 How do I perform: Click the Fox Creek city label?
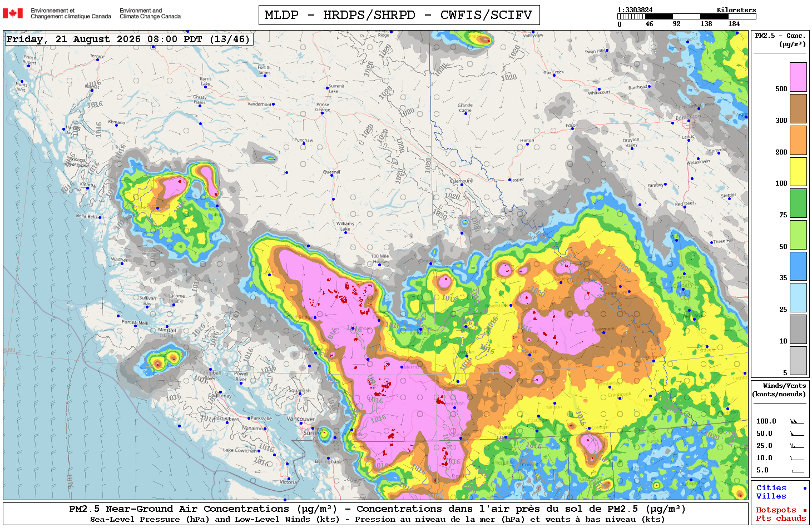coord(554,72)
